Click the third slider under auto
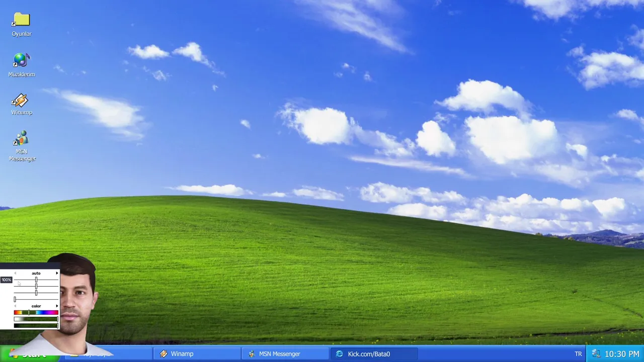This screenshot has height=362, width=644. [x=36, y=292]
